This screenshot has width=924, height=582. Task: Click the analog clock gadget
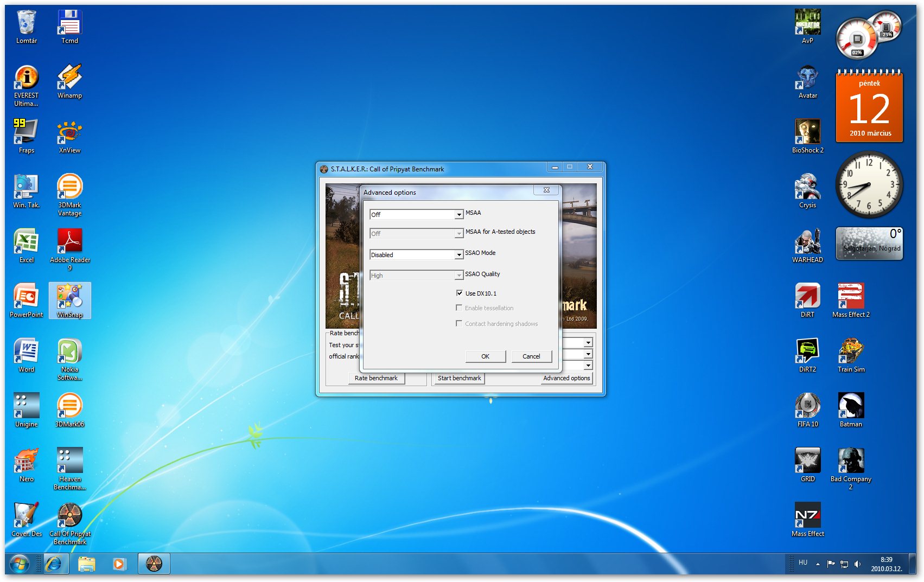tap(869, 185)
